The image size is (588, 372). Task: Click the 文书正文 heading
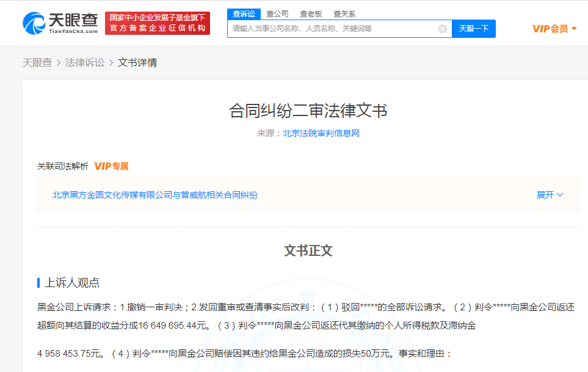308,251
